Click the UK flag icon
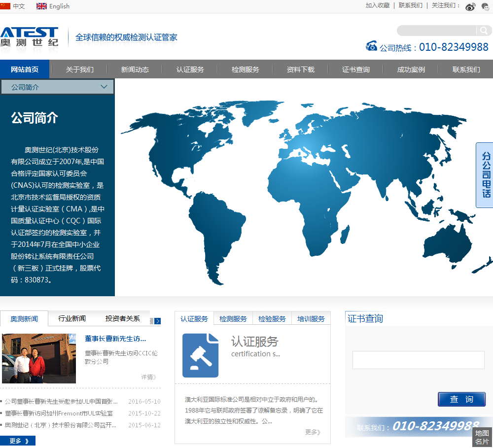The height and width of the screenshot is (448, 493). pyautogui.click(x=41, y=6)
